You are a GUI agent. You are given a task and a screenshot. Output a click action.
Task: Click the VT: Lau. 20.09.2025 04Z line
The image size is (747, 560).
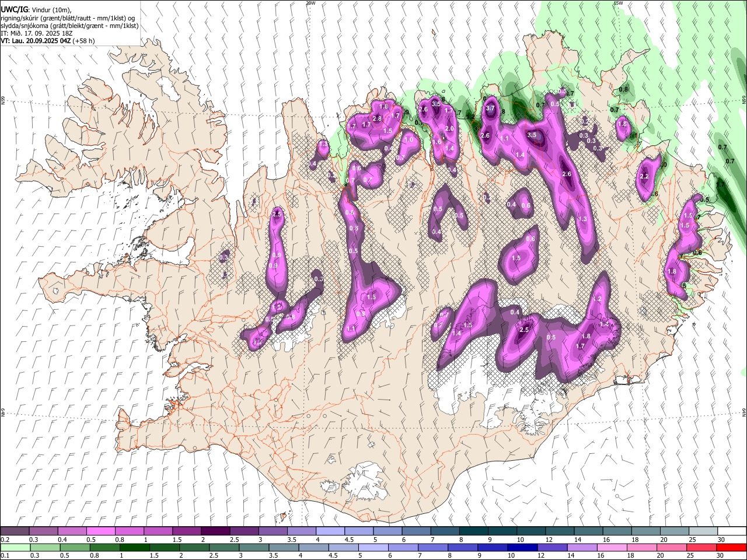coord(48,41)
